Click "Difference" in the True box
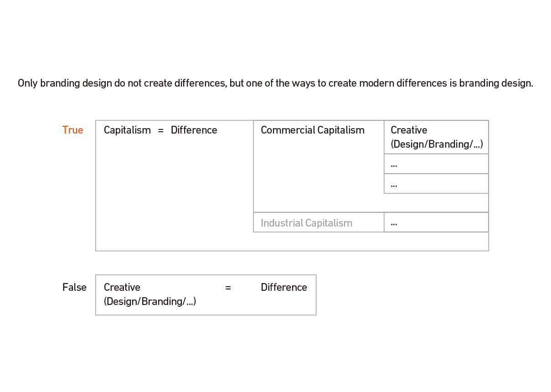This screenshot has width=551, height=392. pyautogui.click(x=194, y=130)
